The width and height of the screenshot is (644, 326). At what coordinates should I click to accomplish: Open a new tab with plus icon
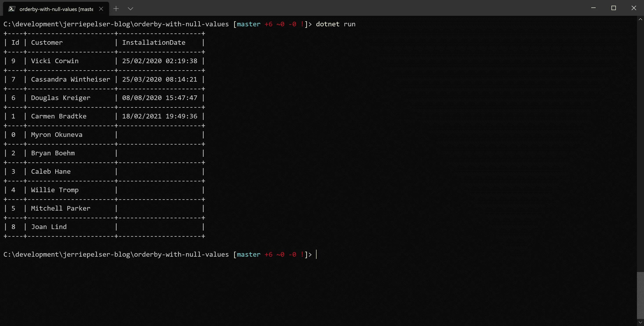point(116,9)
